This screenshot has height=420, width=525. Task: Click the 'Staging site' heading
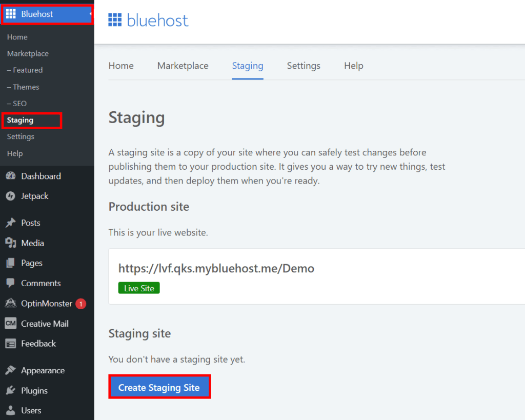tap(139, 334)
